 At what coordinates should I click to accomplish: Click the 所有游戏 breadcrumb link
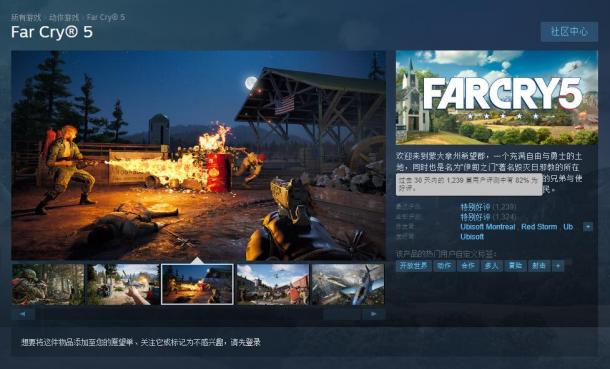pos(26,17)
